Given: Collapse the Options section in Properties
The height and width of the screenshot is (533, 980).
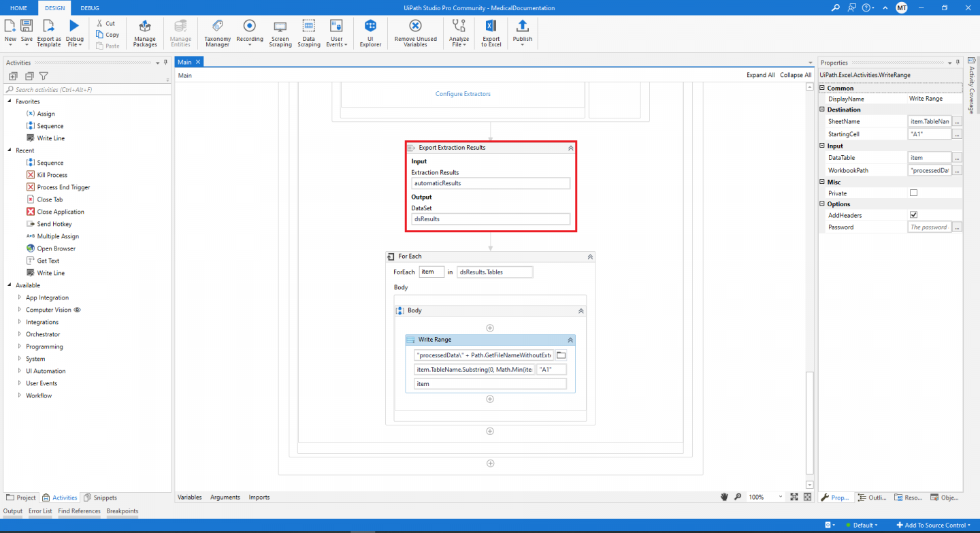Looking at the screenshot, I should [821, 204].
